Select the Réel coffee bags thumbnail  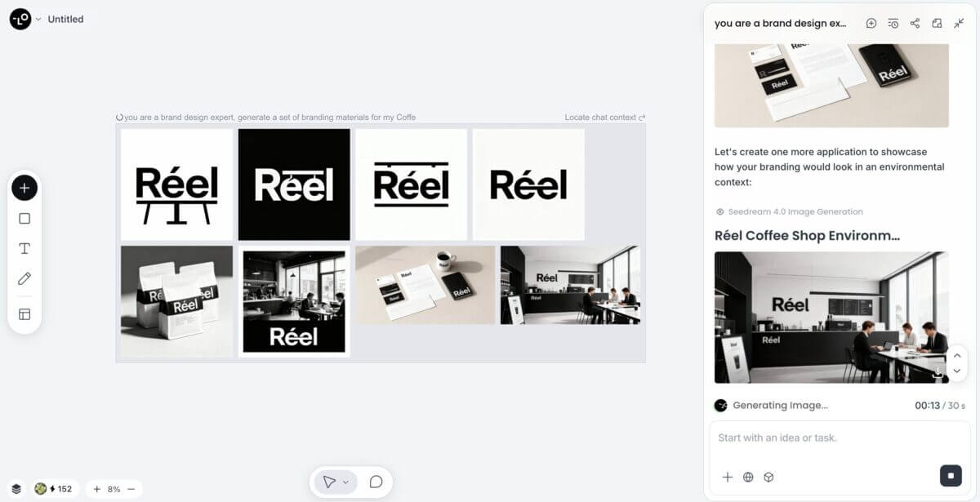(x=176, y=302)
